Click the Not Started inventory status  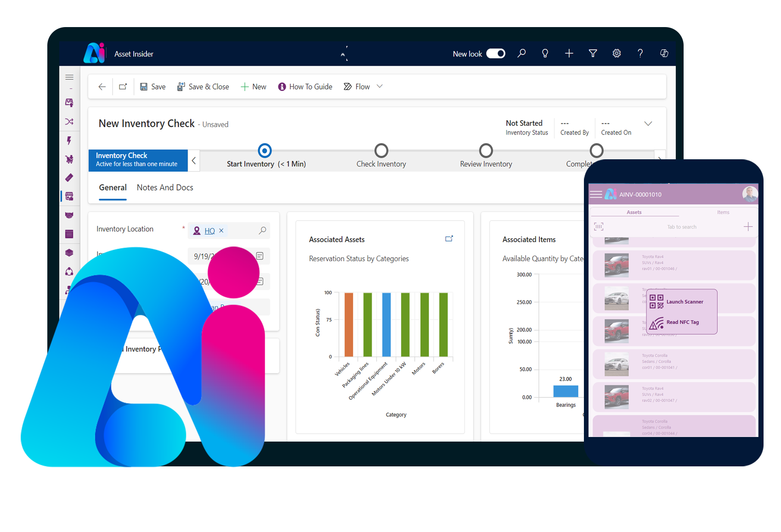(x=524, y=123)
